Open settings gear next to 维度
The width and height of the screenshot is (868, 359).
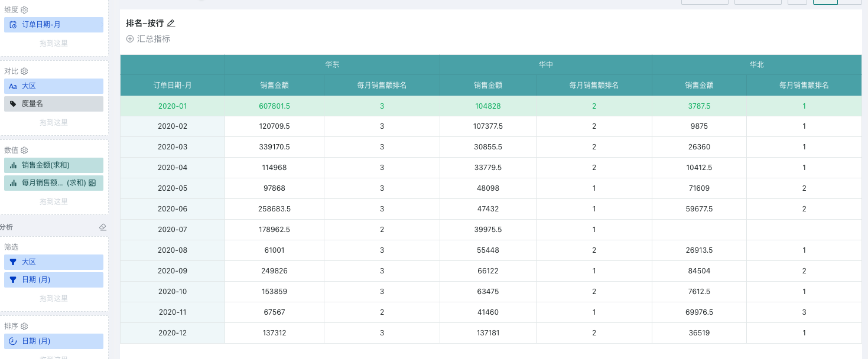(24, 10)
